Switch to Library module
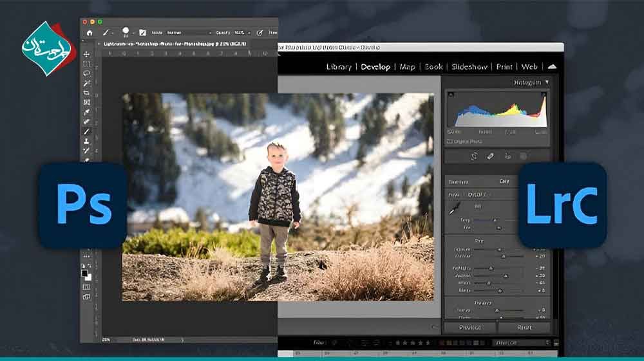The image size is (644, 361). click(x=339, y=66)
